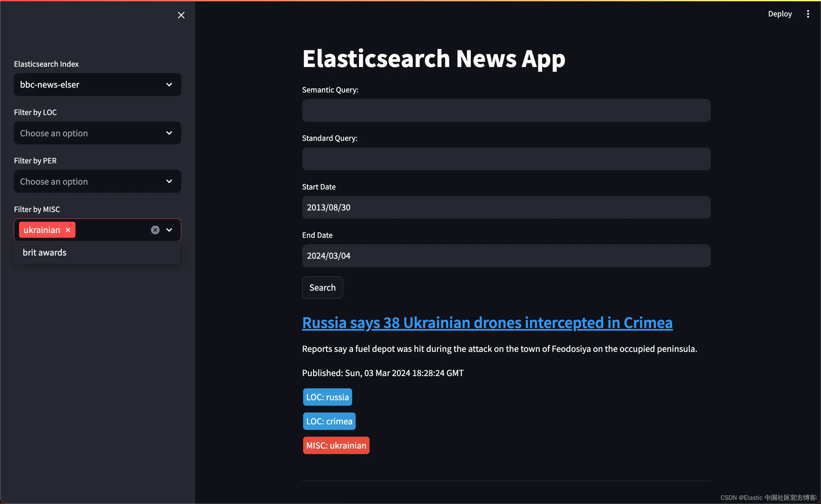Open the Elasticsearch Index dropdown
821x504 pixels.
coord(97,85)
